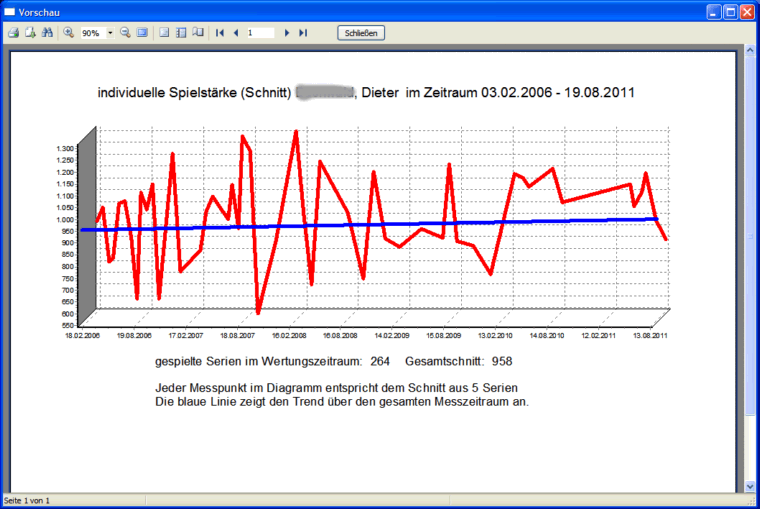
Task: Close the Vorschau window with X
Action: coord(747,12)
